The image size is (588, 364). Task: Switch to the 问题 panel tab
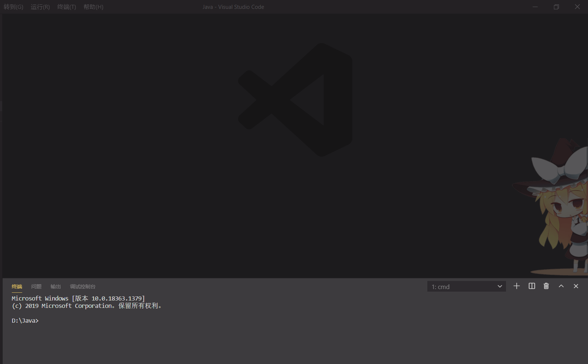pyautogui.click(x=36, y=286)
